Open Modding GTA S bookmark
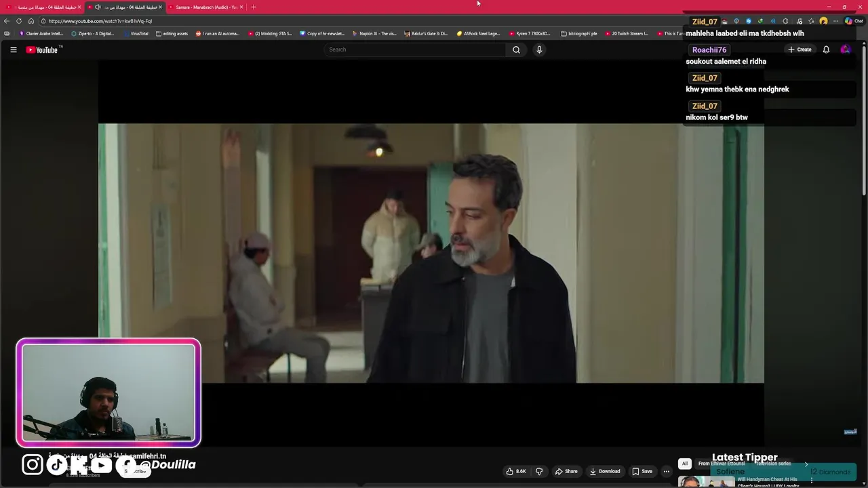Viewport: 868px width, 488px height. tap(270, 33)
